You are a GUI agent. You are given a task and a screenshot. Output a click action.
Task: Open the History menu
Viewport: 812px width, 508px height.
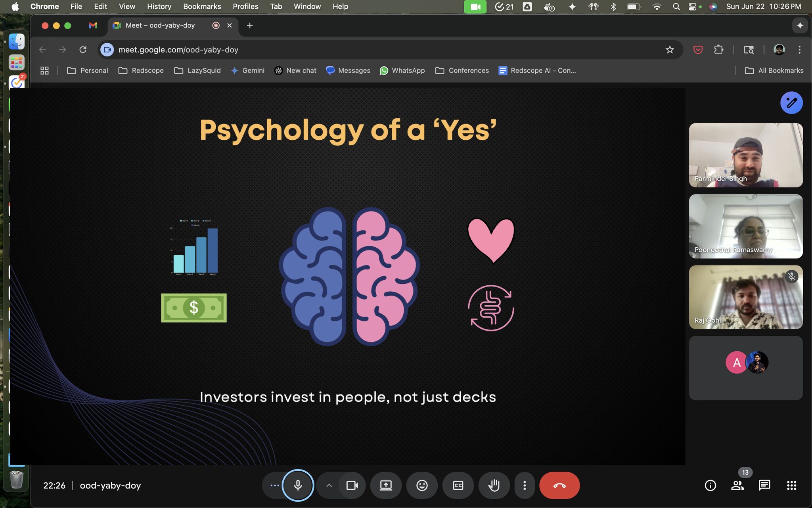158,6
